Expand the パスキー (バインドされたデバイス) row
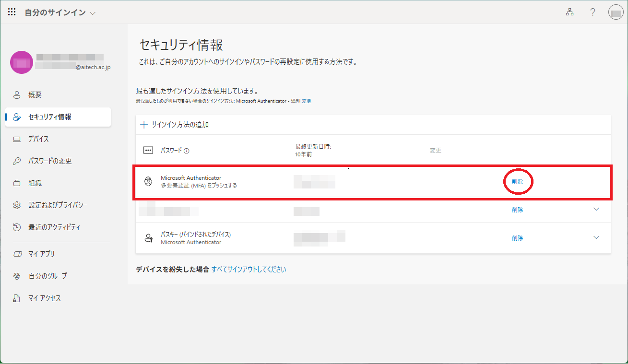Viewport: 628px width, 364px height. coord(596,237)
